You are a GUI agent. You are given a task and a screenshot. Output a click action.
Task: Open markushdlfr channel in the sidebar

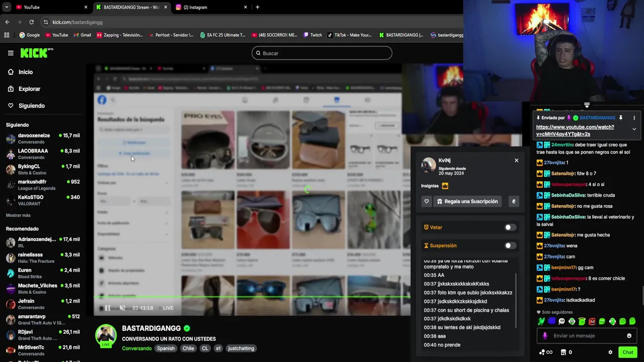[x=43, y=185]
